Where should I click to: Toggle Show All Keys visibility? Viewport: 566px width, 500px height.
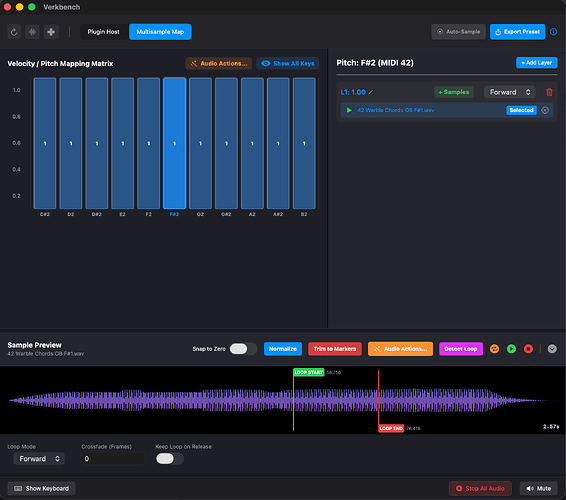pos(287,64)
